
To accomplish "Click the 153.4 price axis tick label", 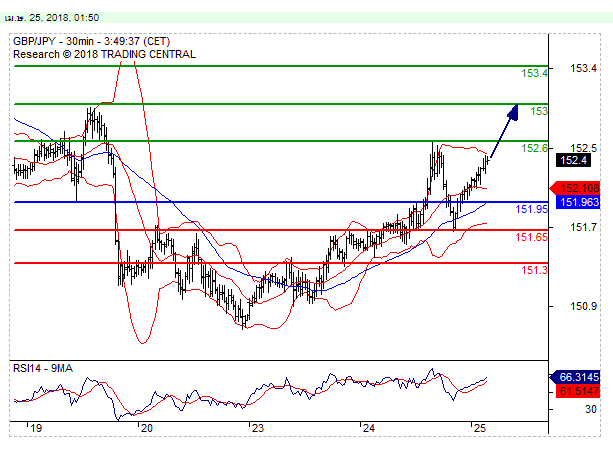I will [584, 68].
